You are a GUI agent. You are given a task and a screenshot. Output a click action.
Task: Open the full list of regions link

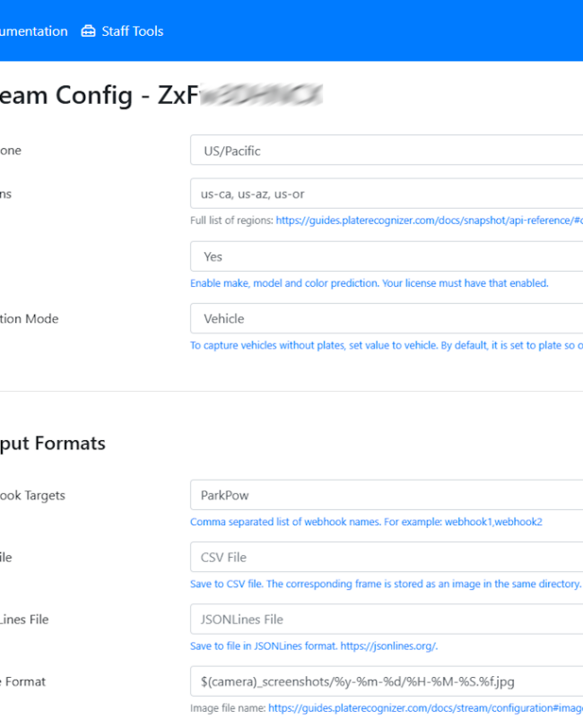click(x=430, y=221)
